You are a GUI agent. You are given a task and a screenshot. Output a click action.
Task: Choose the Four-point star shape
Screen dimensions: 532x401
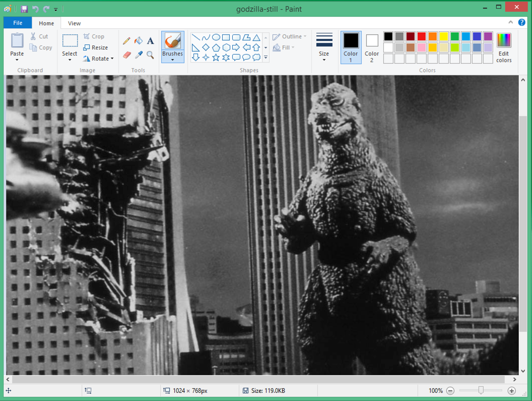pos(206,58)
